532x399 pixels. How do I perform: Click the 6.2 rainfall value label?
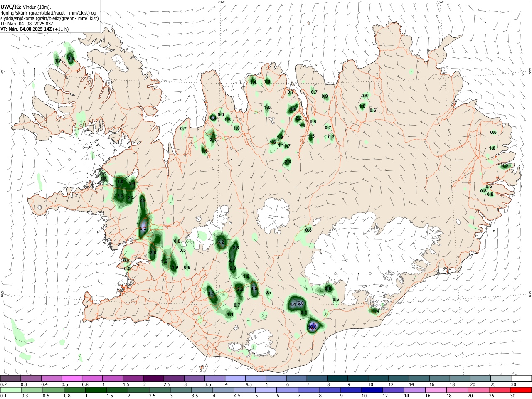pyautogui.click(x=143, y=229)
